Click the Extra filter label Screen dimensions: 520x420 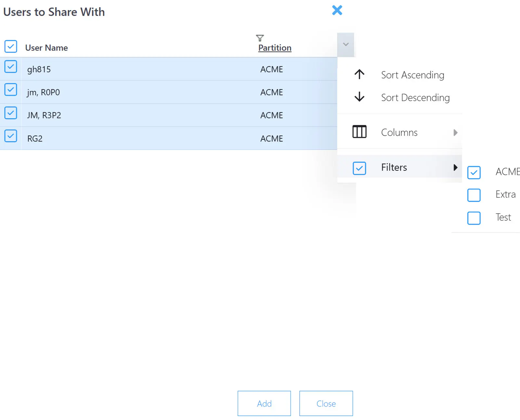(505, 194)
